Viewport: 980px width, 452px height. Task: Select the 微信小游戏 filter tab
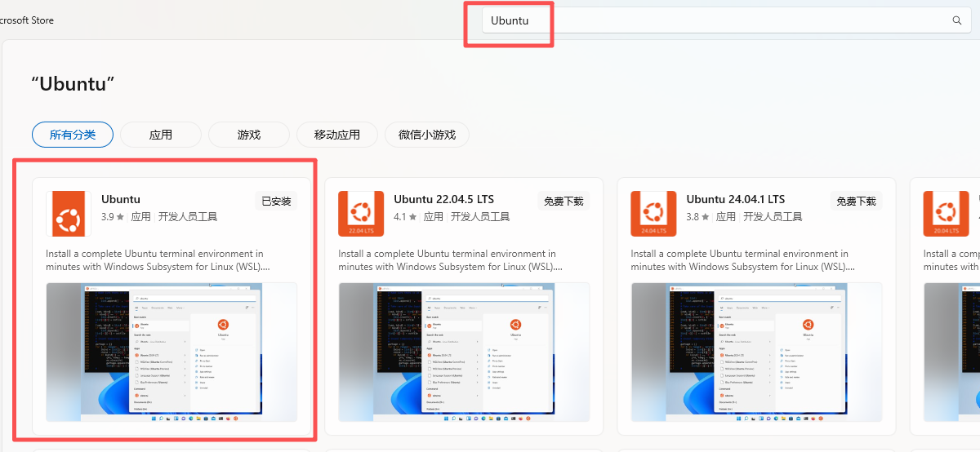click(x=427, y=135)
